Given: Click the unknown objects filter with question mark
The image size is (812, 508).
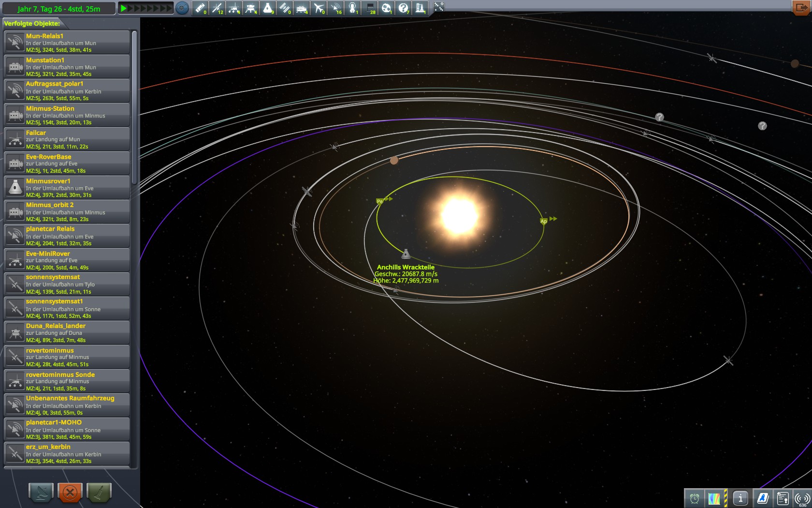Looking at the screenshot, I should pyautogui.click(x=403, y=8).
